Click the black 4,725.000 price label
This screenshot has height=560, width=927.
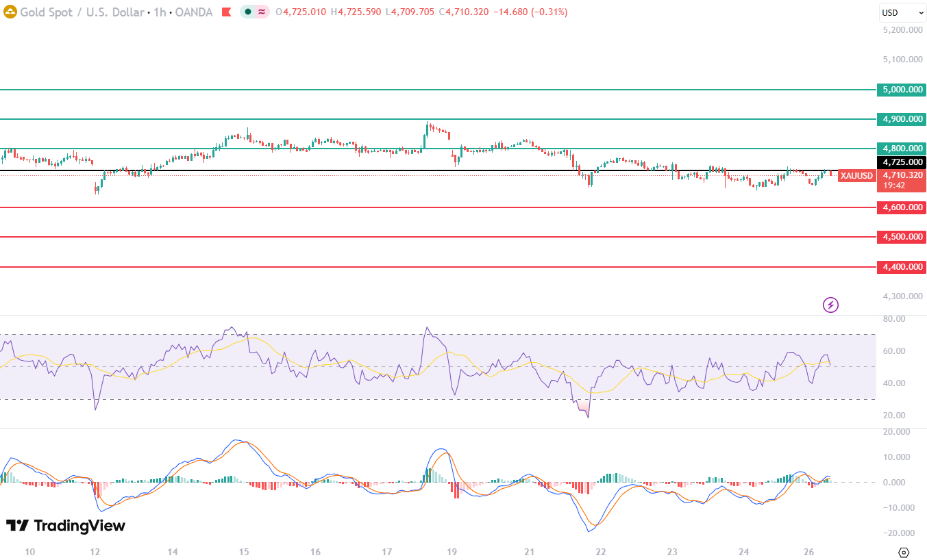[901, 162]
